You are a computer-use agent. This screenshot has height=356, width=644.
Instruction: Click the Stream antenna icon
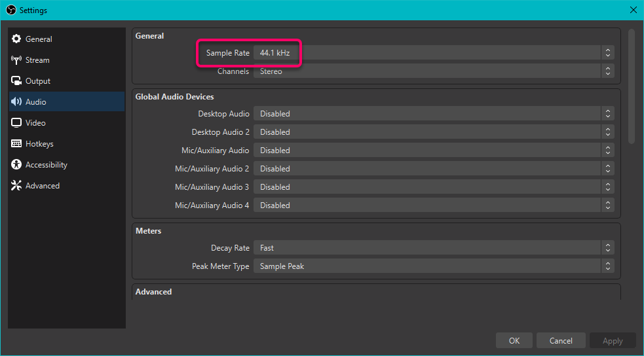pyautogui.click(x=16, y=60)
